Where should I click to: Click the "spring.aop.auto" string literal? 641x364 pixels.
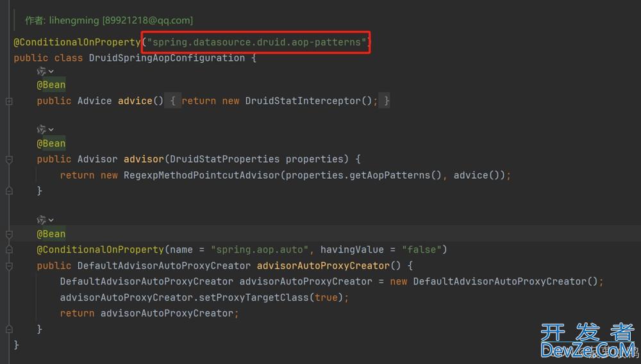[x=260, y=250]
